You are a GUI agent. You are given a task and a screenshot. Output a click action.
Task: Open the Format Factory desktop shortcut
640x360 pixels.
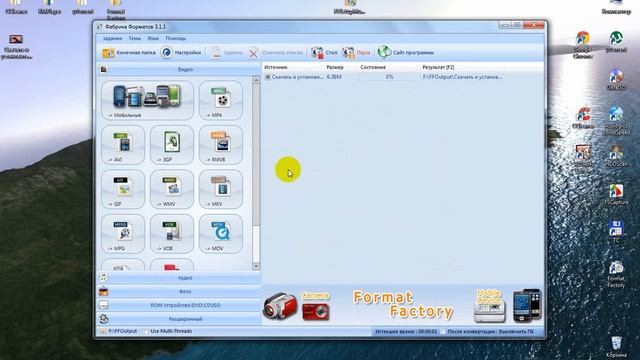click(616, 274)
